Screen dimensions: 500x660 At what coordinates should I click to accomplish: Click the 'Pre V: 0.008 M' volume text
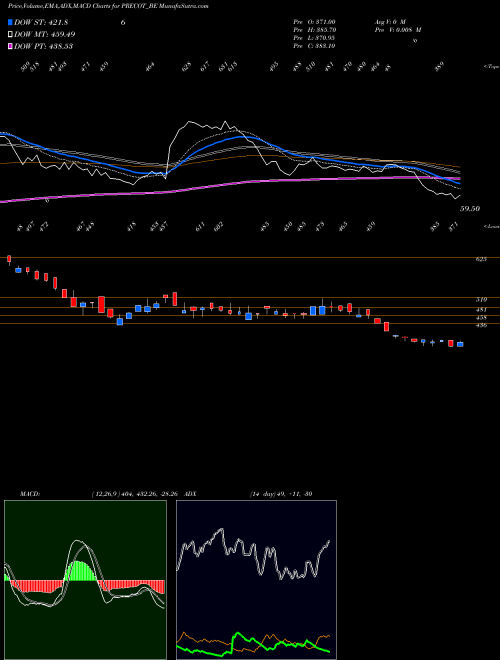click(x=398, y=30)
